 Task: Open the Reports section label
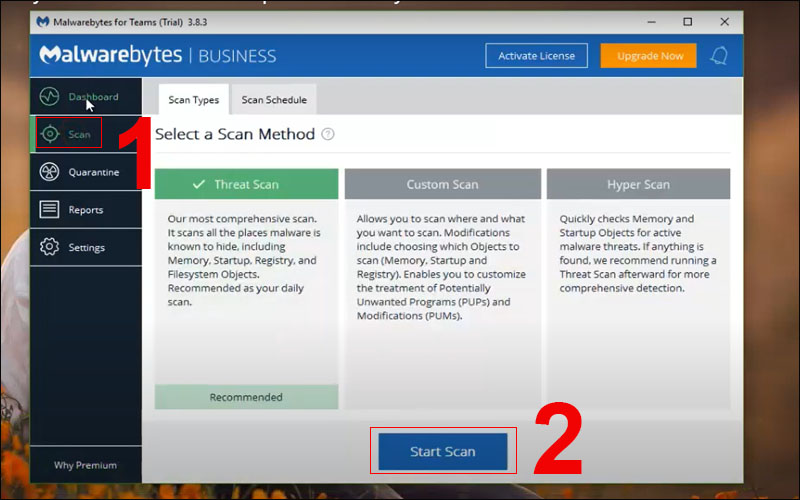(86, 210)
